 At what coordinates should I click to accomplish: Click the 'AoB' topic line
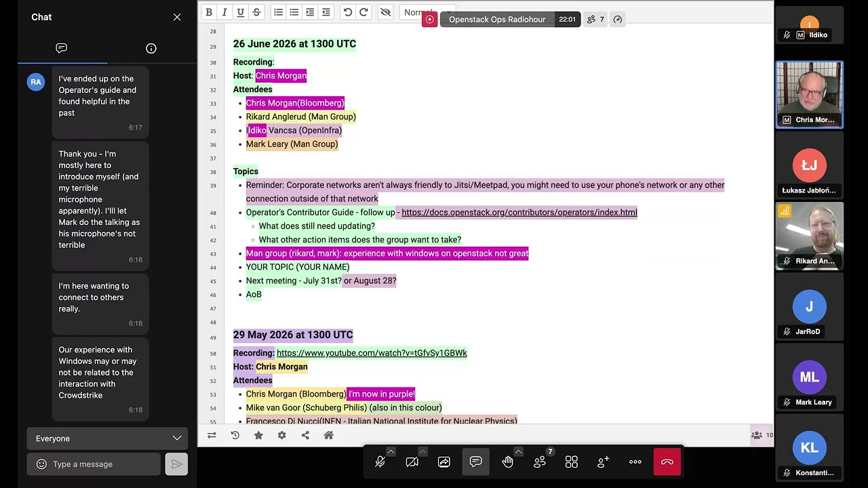[x=254, y=294]
